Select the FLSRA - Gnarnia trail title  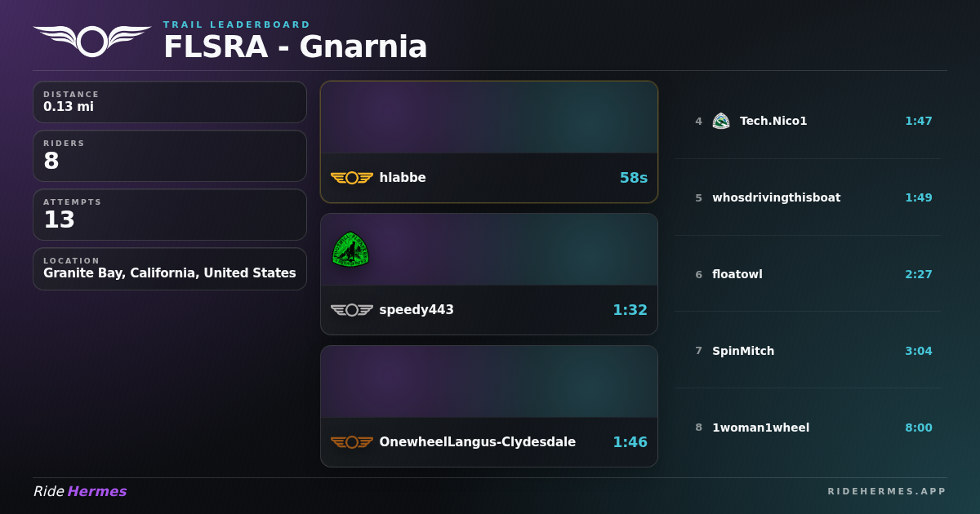[x=296, y=47]
